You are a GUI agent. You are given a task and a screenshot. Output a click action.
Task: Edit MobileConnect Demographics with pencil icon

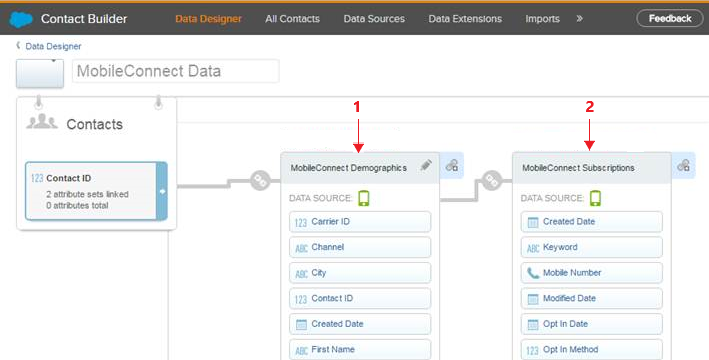pos(426,166)
